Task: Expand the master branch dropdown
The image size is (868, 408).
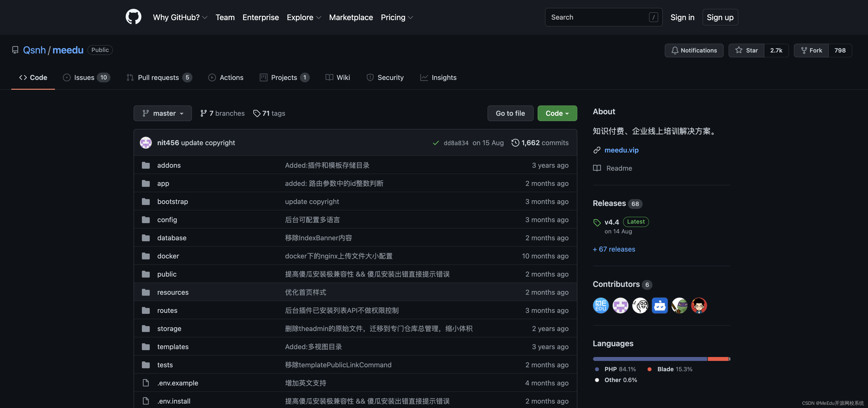Action: [163, 114]
